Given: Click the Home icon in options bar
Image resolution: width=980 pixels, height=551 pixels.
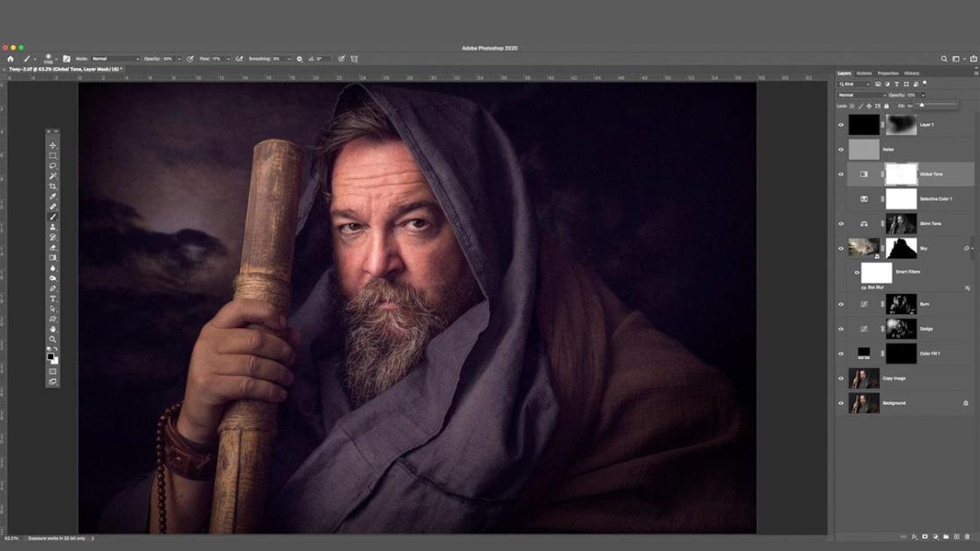Looking at the screenshot, I should 11,59.
